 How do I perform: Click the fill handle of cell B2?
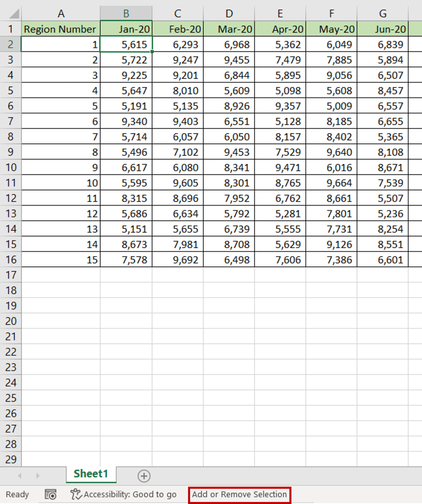(x=151, y=52)
